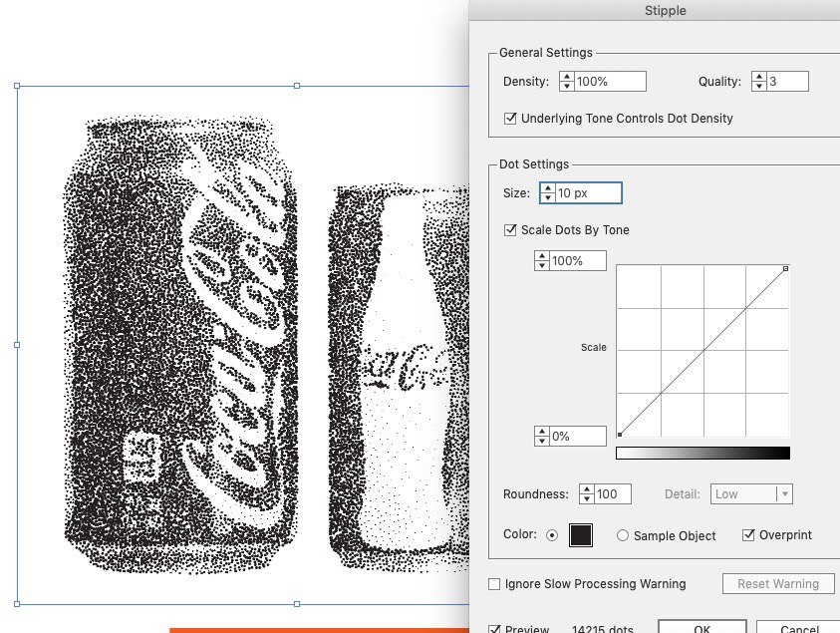
Task: Click the stepper beside the 100% scale field
Action: coord(542,261)
